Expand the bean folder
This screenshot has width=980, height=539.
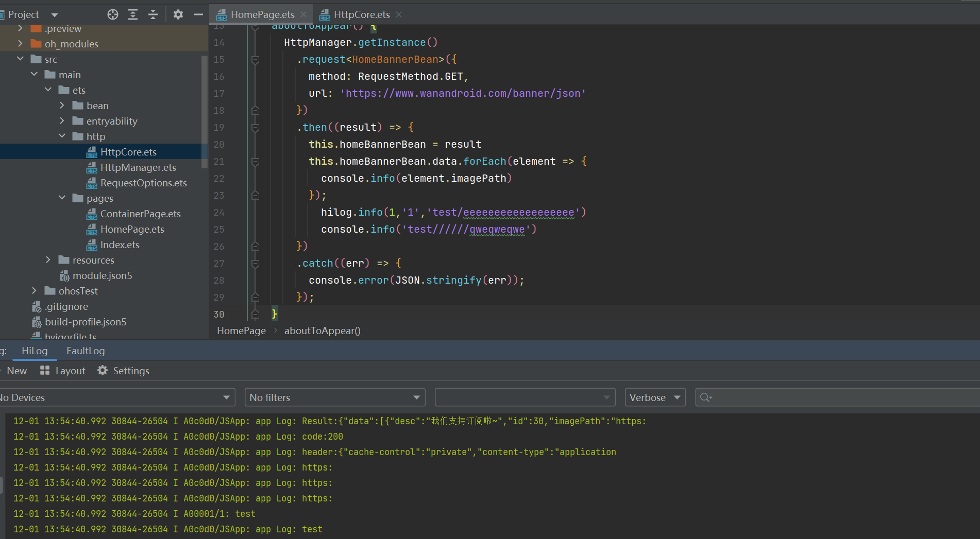(62, 106)
